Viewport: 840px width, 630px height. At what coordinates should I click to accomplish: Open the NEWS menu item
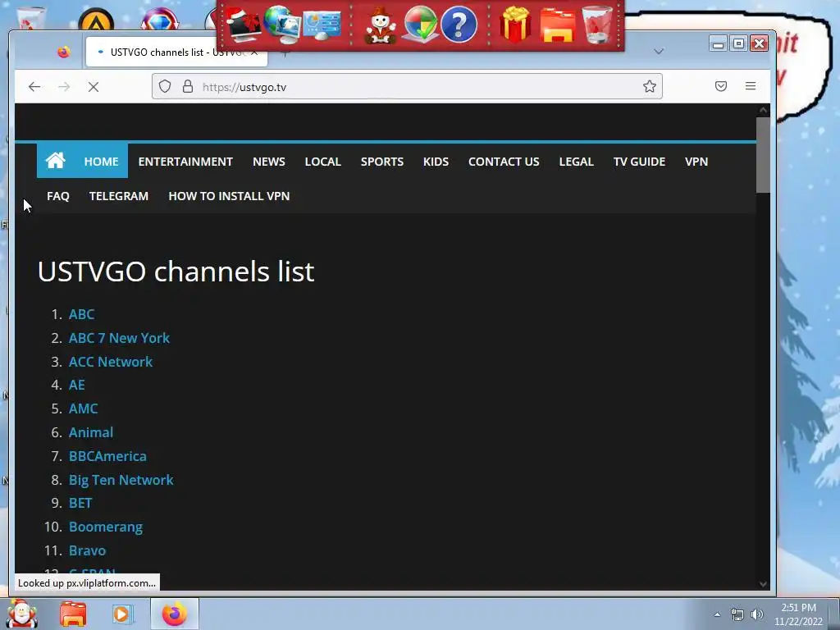(269, 162)
